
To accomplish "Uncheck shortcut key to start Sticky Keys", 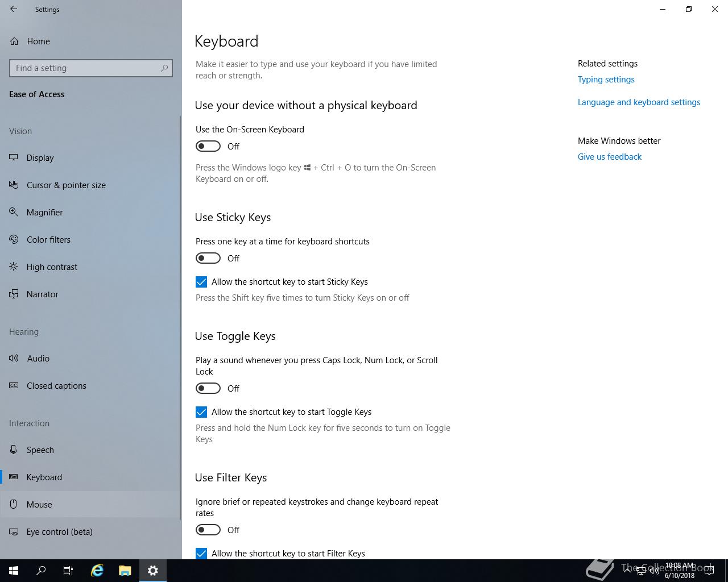I will [201, 282].
